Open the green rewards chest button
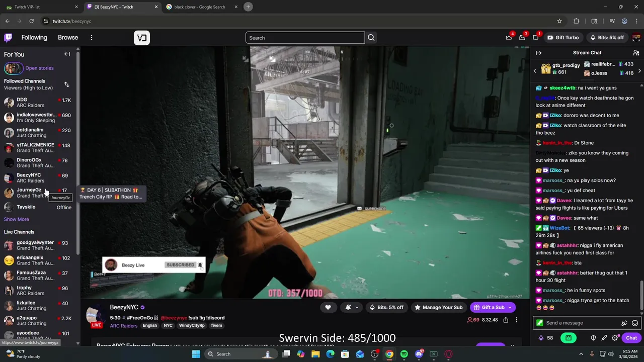This screenshot has height=362, width=644. pyautogui.click(x=569, y=338)
